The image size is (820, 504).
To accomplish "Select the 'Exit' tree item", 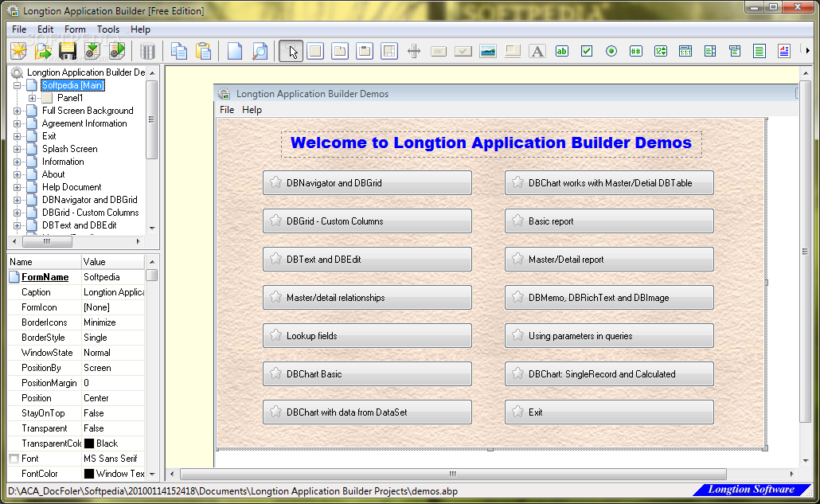I will (49, 136).
